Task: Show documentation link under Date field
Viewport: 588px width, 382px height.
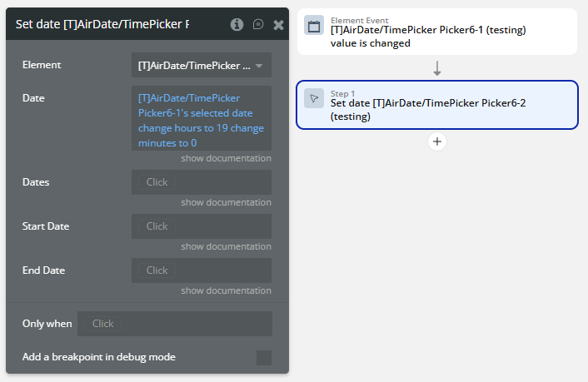Action: point(226,158)
